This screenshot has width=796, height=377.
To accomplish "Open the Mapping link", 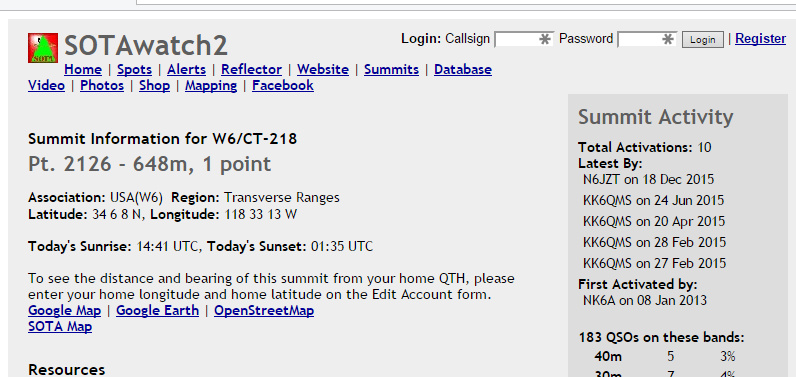I will pos(211,85).
